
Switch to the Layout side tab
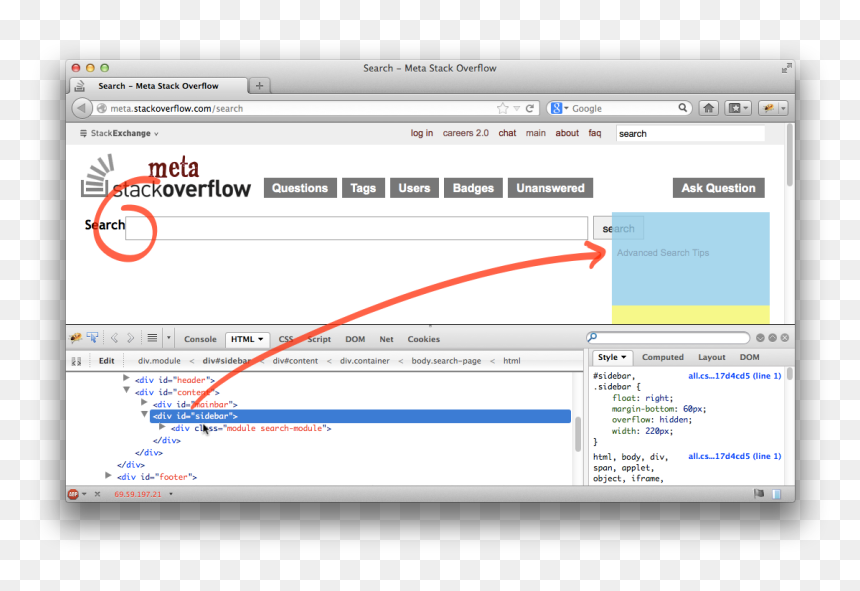[711, 357]
